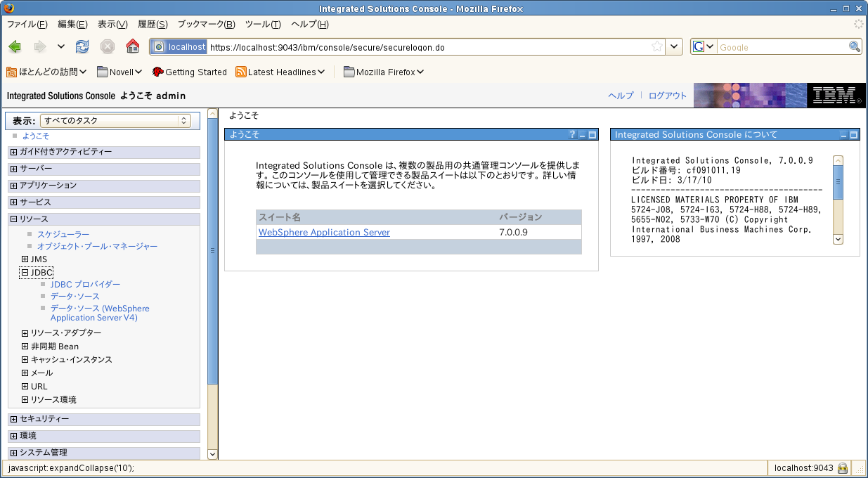This screenshot has height=478, width=868.
Task: Click the scroll down arrow in license text box
Action: [838, 239]
